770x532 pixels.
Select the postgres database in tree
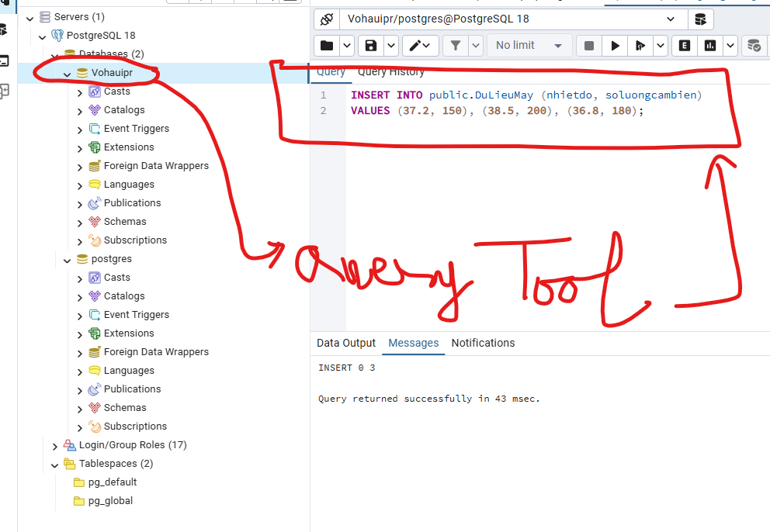pos(111,259)
